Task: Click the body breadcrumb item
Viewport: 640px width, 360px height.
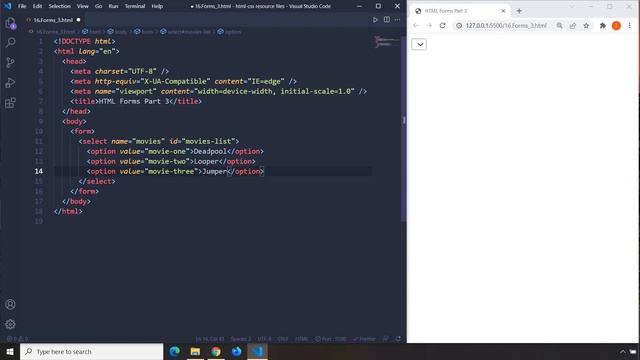Action: click(x=117, y=31)
